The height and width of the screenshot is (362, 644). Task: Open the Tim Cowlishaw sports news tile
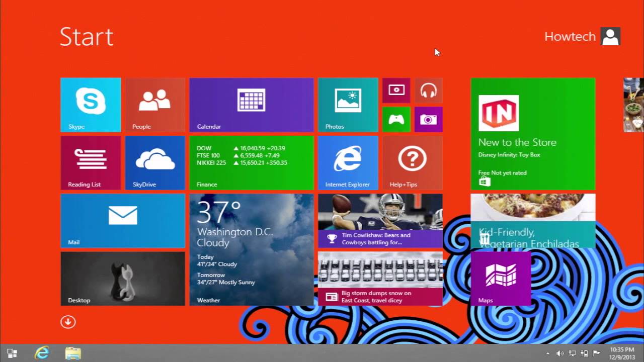click(380, 221)
